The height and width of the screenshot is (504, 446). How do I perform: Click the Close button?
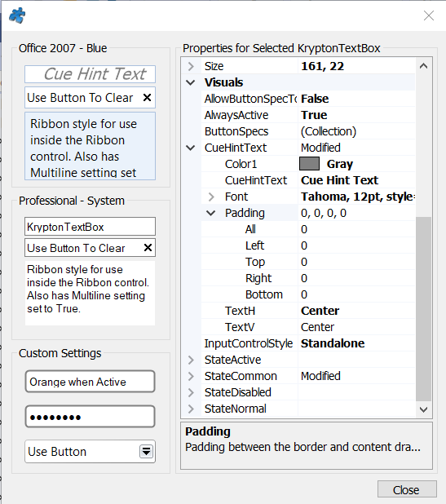tap(407, 489)
